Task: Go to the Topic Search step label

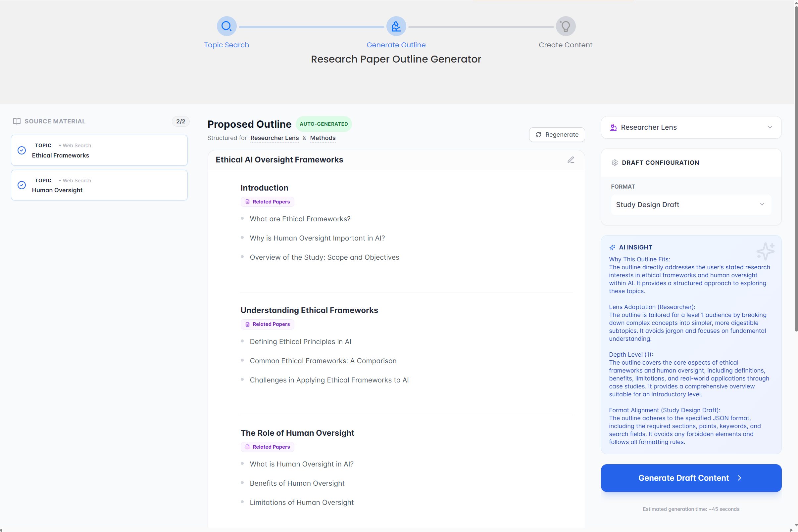Action: click(x=226, y=45)
